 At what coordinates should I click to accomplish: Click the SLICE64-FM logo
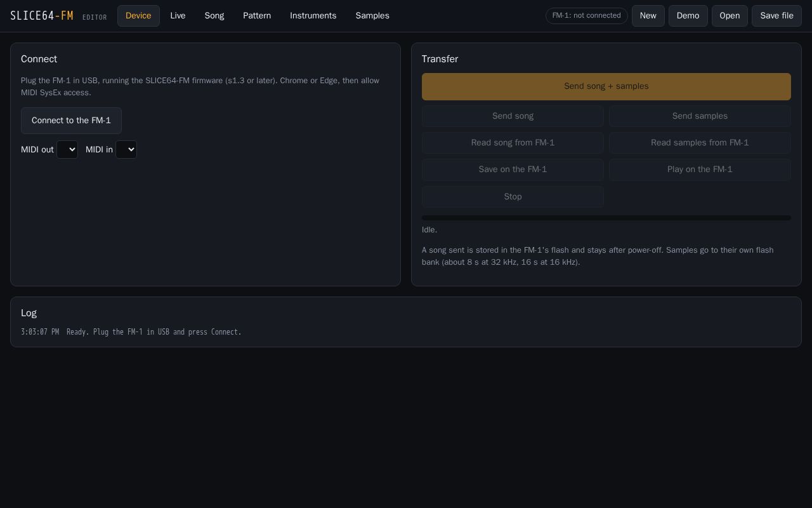tap(42, 16)
